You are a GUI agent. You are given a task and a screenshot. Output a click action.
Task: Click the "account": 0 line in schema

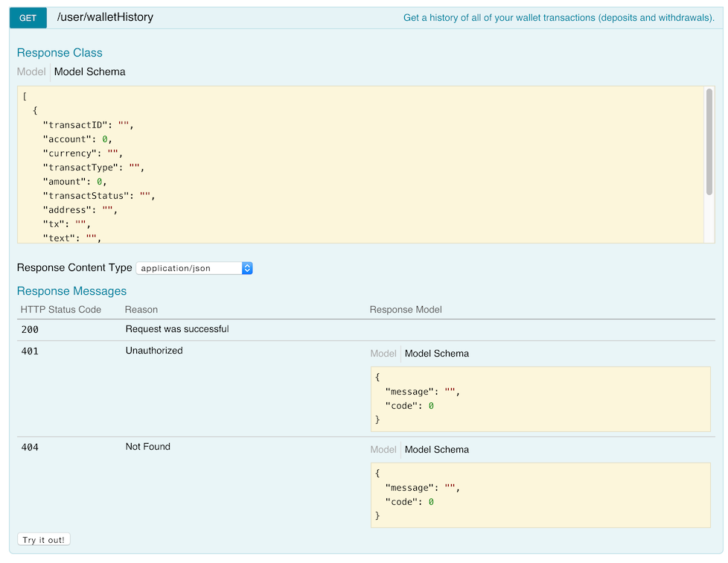click(77, 139)
